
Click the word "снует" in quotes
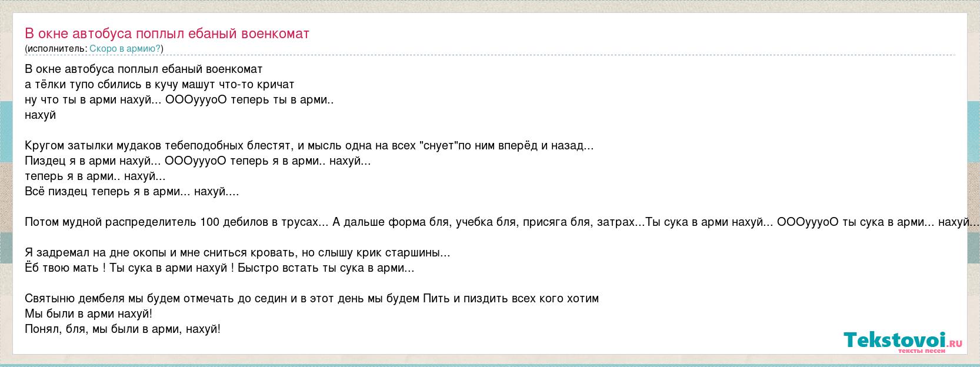[439, 145]
